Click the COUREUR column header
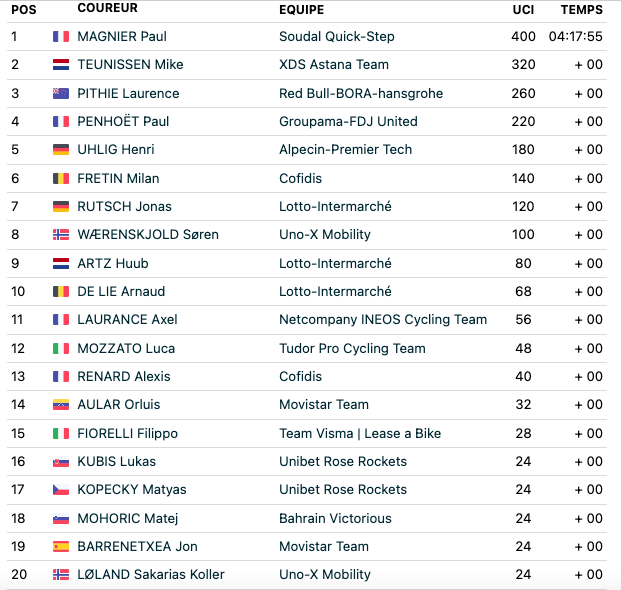This screenshot has height=590, width=621. [x=108, y=8]
